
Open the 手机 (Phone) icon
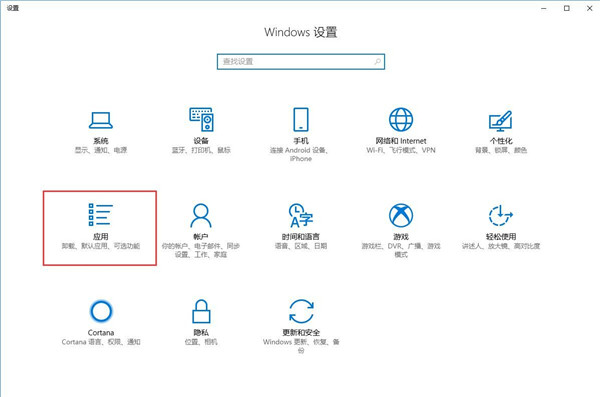tap(301, 119)
